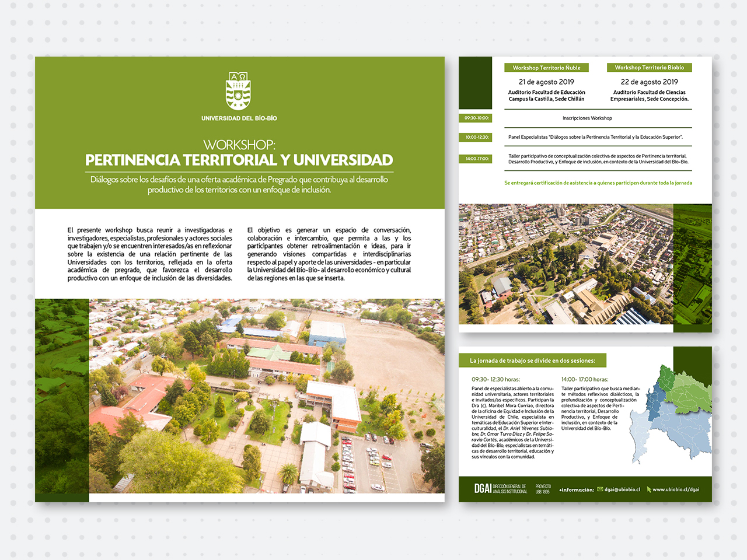Click the '+información:' footer label
The height and width of the screenshot is (560, 747).
576,489
